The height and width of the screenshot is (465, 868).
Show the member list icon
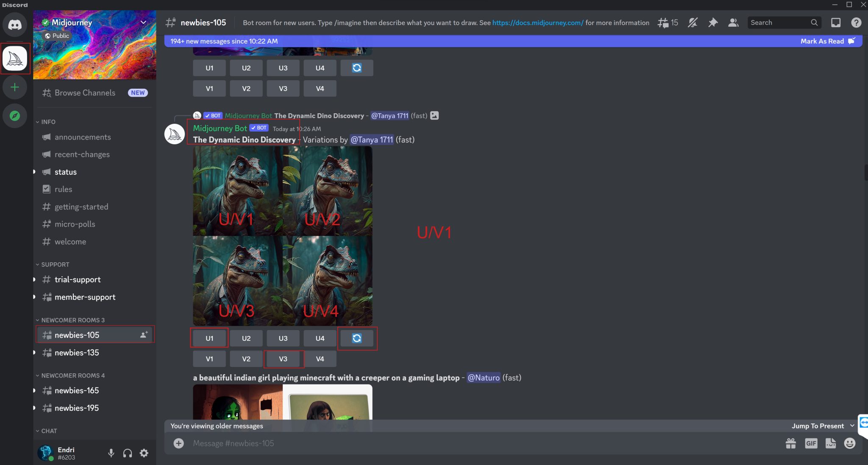pyautogui.click(x=733, y=22)
